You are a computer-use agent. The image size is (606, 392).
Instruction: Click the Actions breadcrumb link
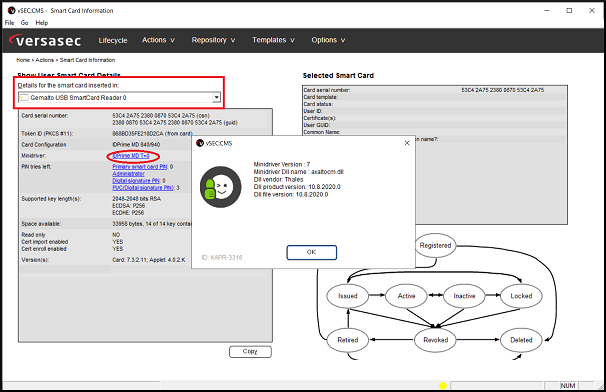pos(44,60)
